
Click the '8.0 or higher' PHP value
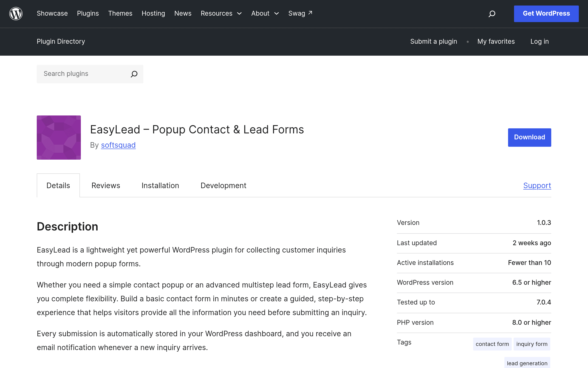pyautogui.click(x=532, y=322)
